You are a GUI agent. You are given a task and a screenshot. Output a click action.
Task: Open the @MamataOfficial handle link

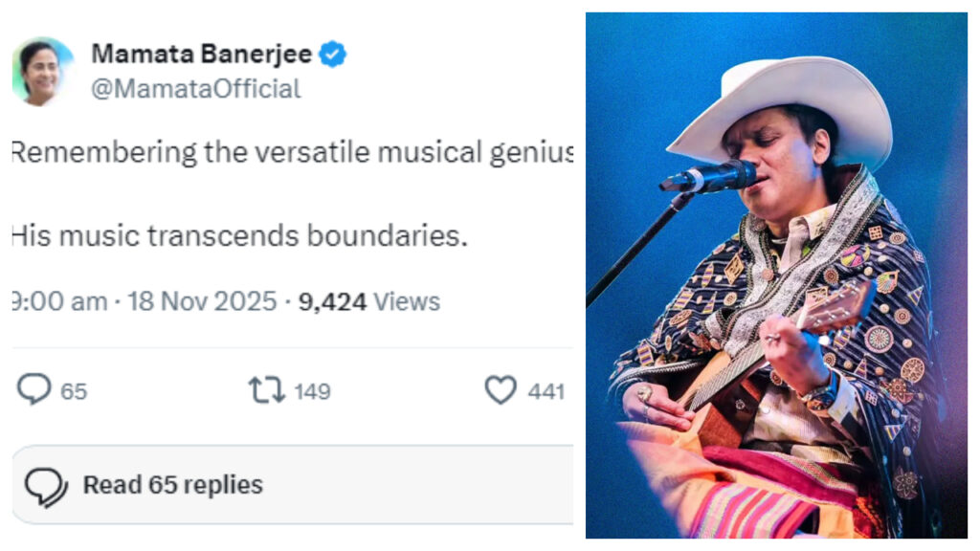195,89
